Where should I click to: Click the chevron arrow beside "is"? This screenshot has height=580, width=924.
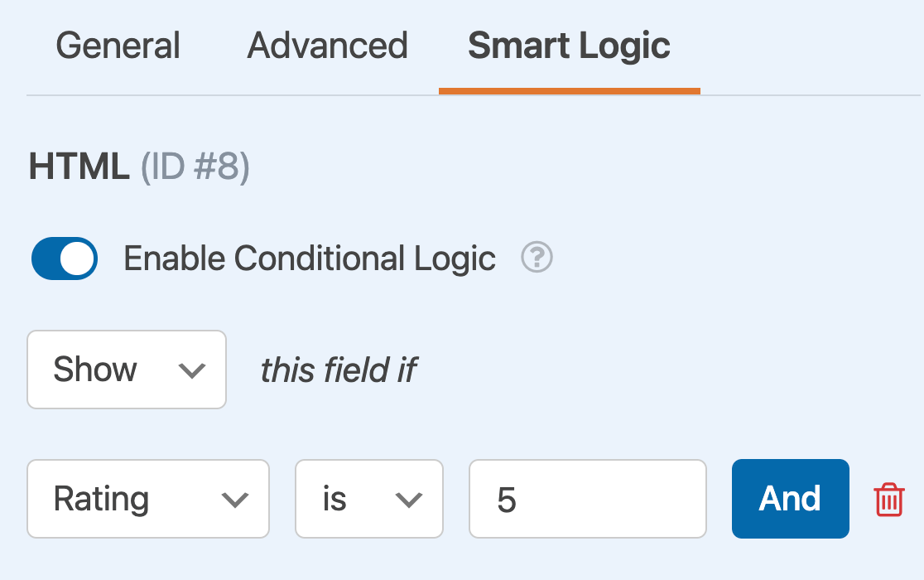(409, 500)
